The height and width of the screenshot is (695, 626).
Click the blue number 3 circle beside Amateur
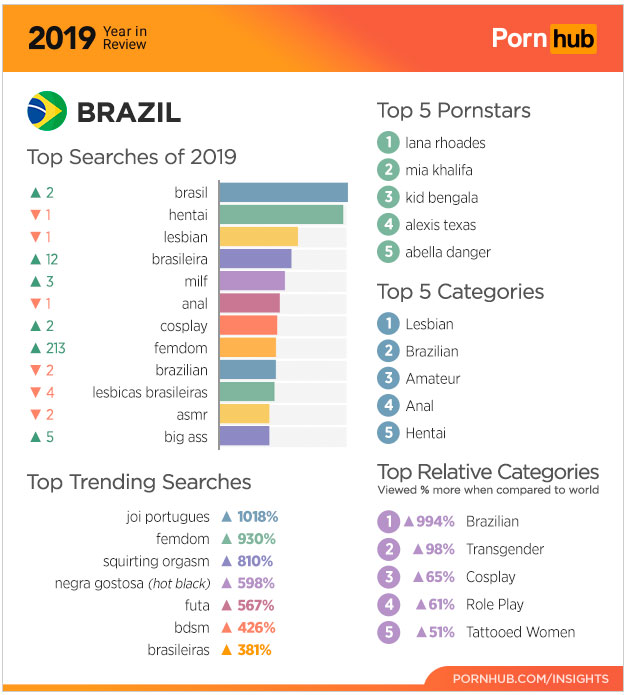(x=388, y=378)
